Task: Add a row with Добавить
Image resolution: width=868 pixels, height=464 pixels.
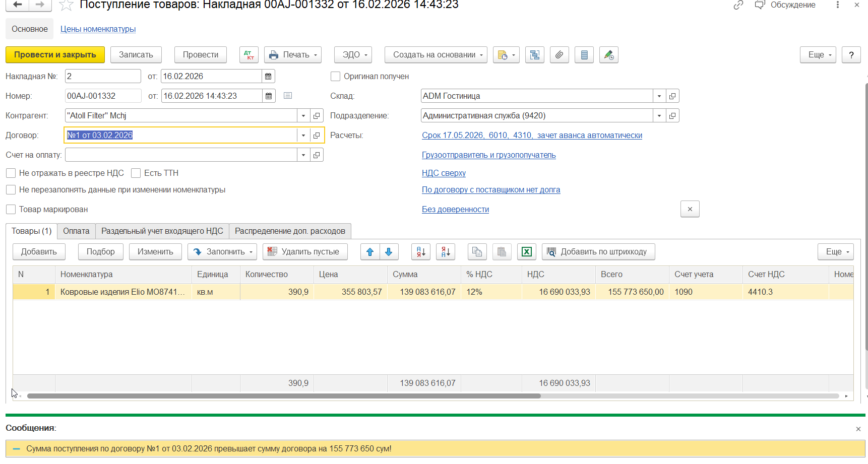Action: [x=39, y=252]
